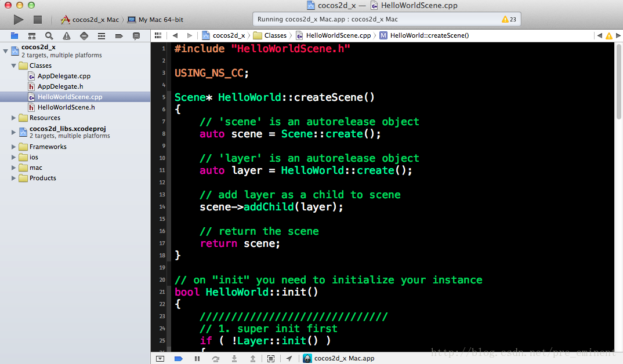Expand the ios folder

point(14,157)
